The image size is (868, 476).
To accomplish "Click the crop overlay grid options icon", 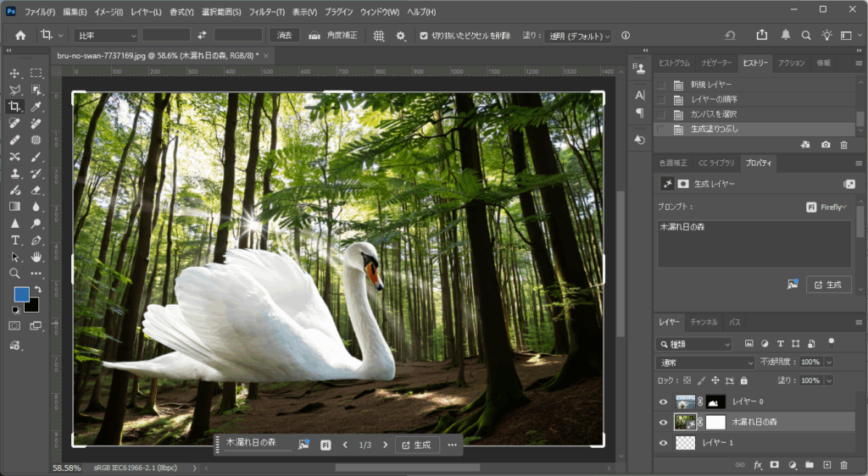I will [379, 36].
